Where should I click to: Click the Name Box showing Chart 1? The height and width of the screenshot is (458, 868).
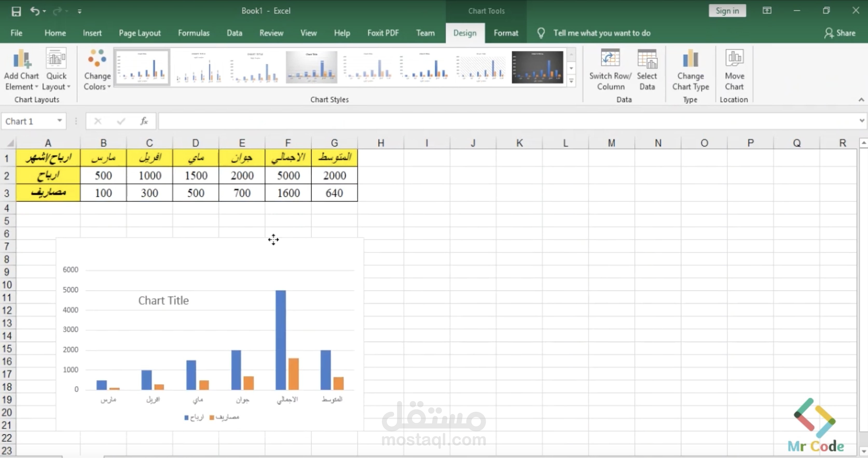pyautogui.click(x=28, y=121)
